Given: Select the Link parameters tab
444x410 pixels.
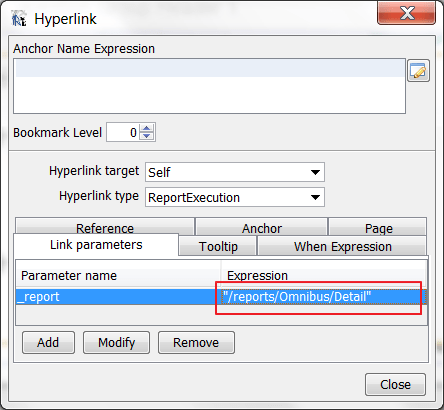Looking at the screenshot, I should pos(96,245).
